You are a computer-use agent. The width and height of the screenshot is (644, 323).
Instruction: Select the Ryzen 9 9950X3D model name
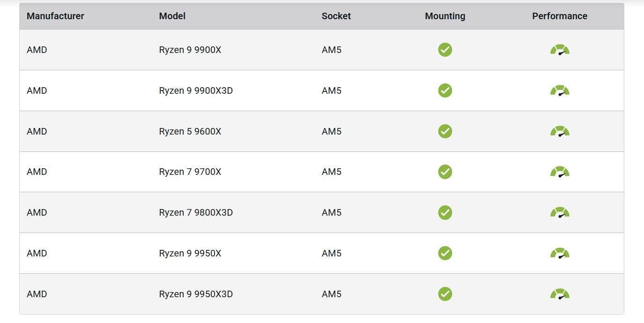click(196, 294)
